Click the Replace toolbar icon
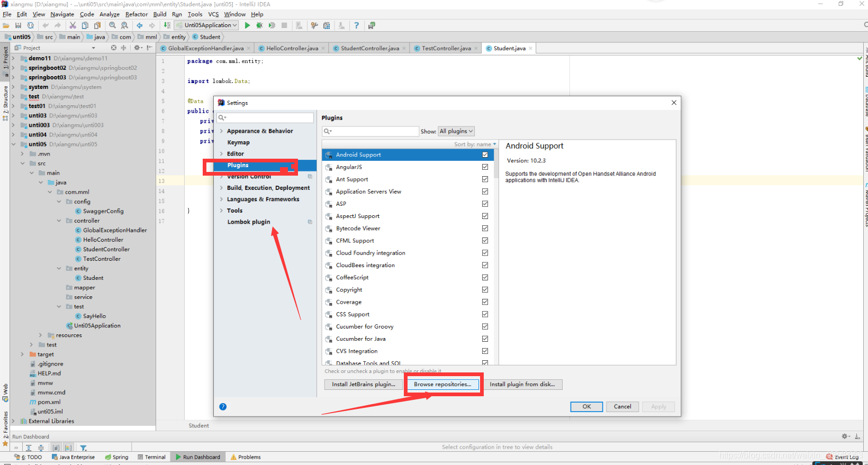 pos(124,25)
